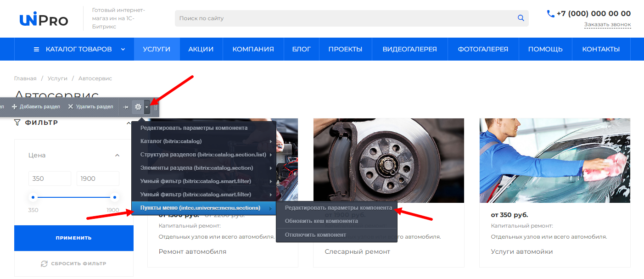644x279 pixels.
Task: Open the car wash service photo
Action: [x=554, y=161]
